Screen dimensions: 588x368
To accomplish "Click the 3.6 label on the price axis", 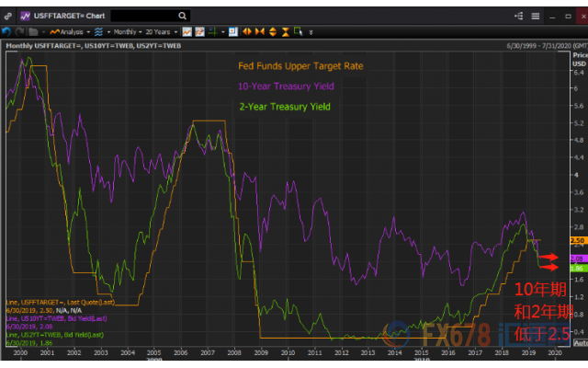I will click(x=579, y=192).
